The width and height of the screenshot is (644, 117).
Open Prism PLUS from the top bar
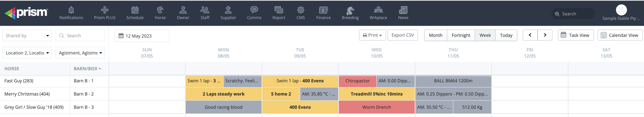click(x=105, y=10)
